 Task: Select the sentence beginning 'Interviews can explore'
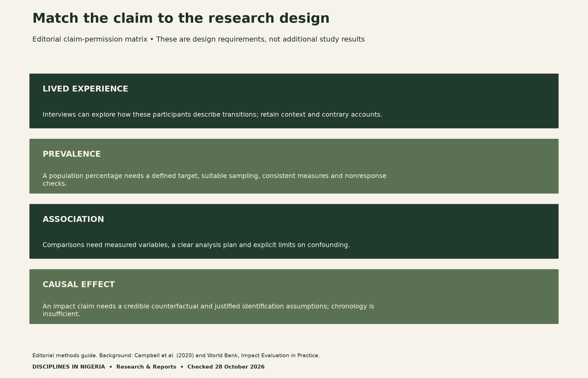212,115
